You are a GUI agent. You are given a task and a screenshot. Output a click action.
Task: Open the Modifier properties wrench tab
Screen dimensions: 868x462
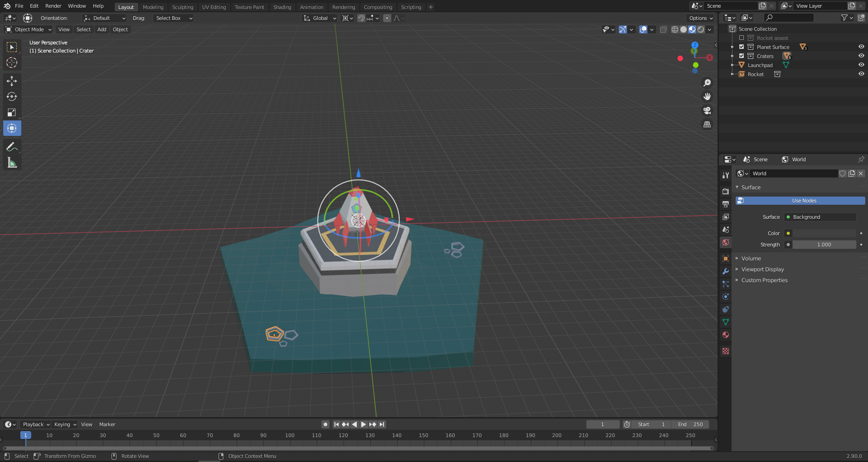point(725,271)
